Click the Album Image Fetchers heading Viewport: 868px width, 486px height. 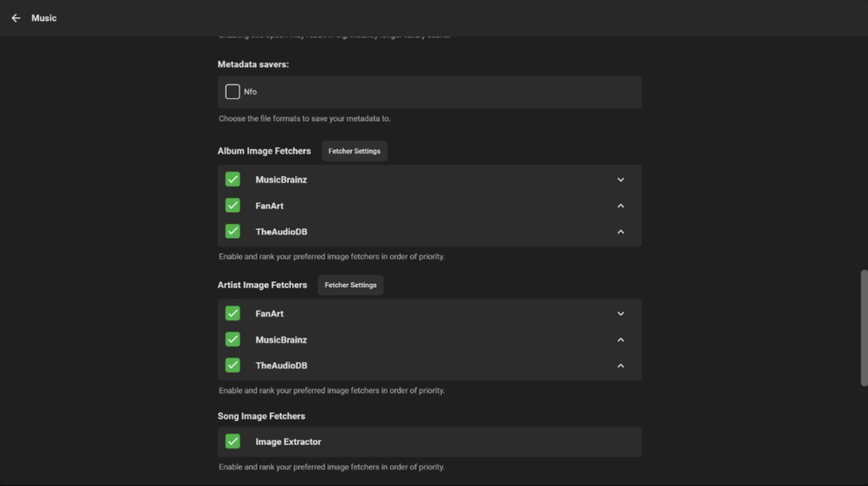click(264, 151)
